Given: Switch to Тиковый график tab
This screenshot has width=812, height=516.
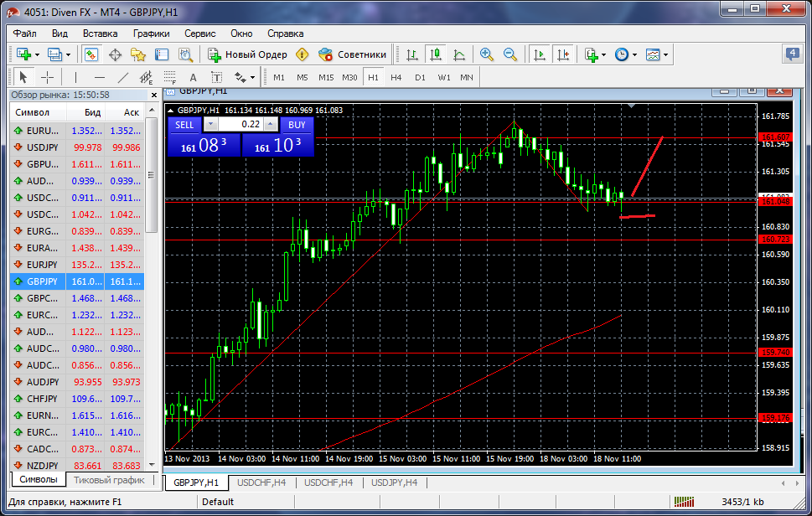Looking at the screenshot, I should coord(109,480).
